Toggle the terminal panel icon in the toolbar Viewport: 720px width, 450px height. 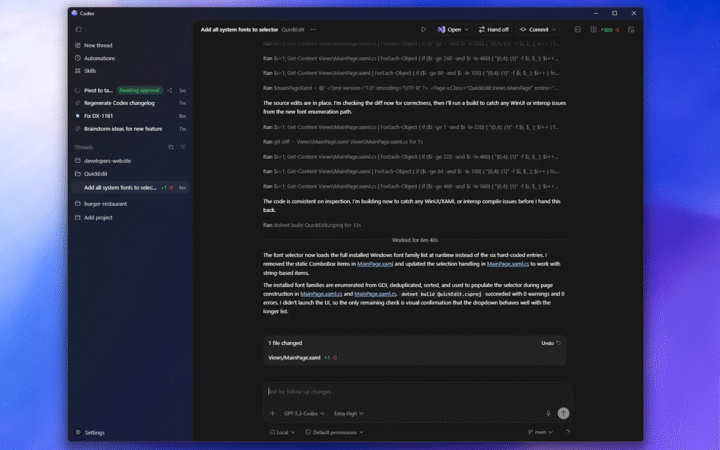tap(578, 29)
